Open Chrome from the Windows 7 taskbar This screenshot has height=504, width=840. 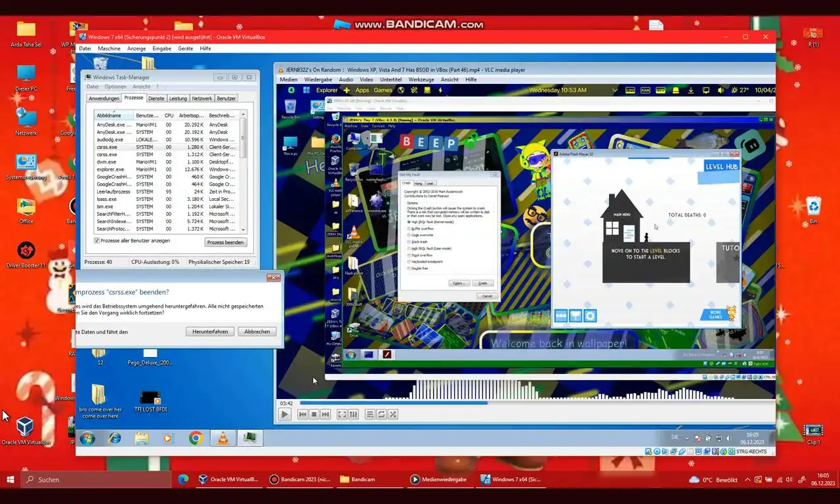196,438
